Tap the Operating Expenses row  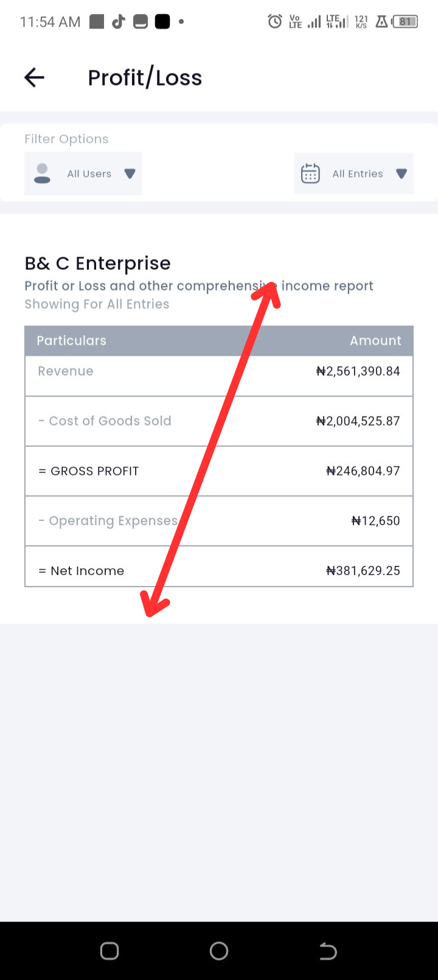click(x=219, y=521)
